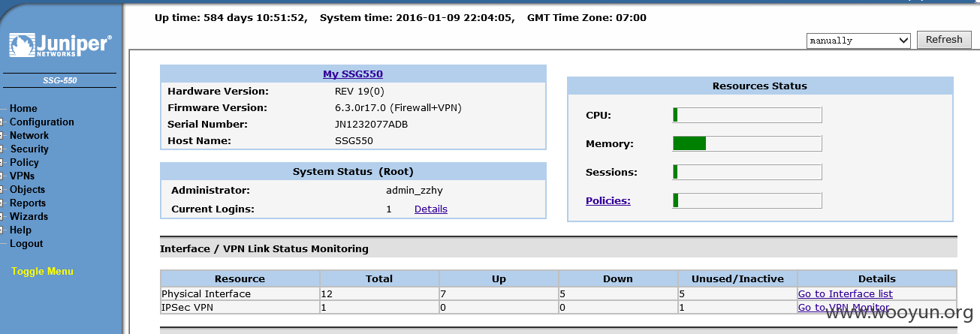Select the GMT Time Zone 07:00 text
980x334 pixels.
[586, 17]
